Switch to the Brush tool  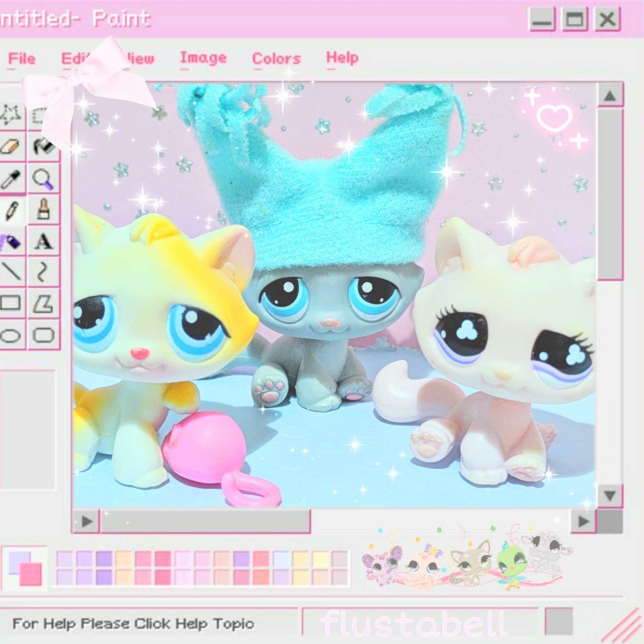point(43,210)
